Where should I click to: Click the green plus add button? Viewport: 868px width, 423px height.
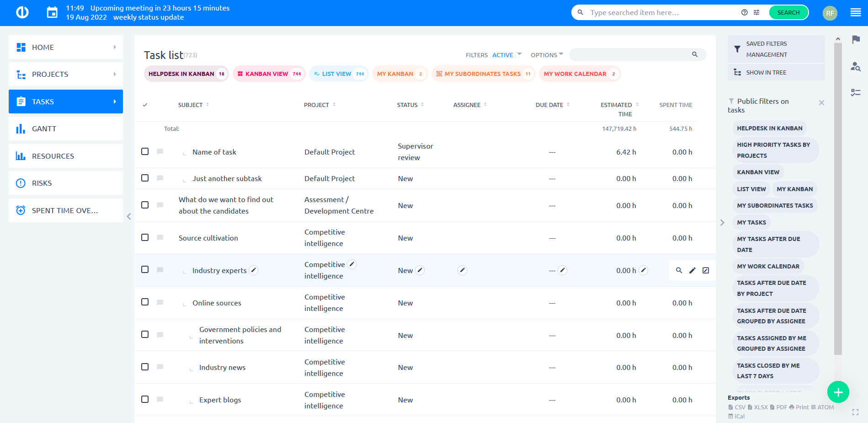(x=838, y=392)
